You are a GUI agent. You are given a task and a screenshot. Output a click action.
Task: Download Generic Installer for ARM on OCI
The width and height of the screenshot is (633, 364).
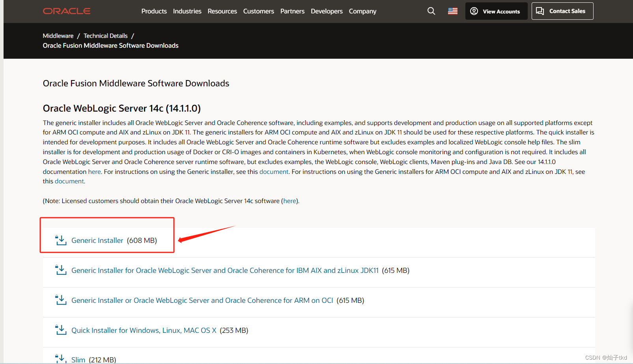point(202,300)
